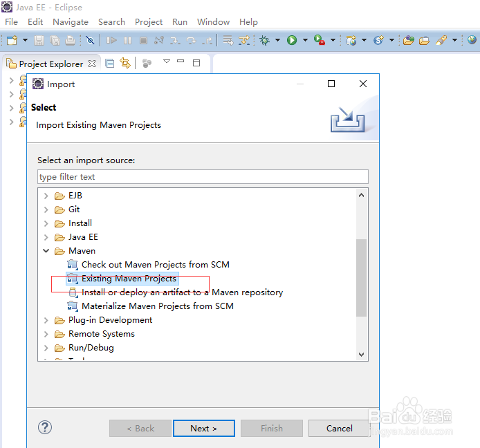Click the Resume debug icon
480x448 pixels.
111,40
